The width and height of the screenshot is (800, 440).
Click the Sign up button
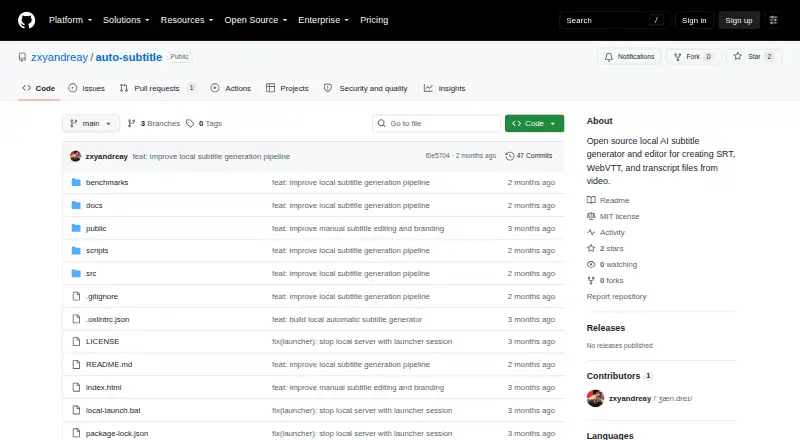[739, 20]
